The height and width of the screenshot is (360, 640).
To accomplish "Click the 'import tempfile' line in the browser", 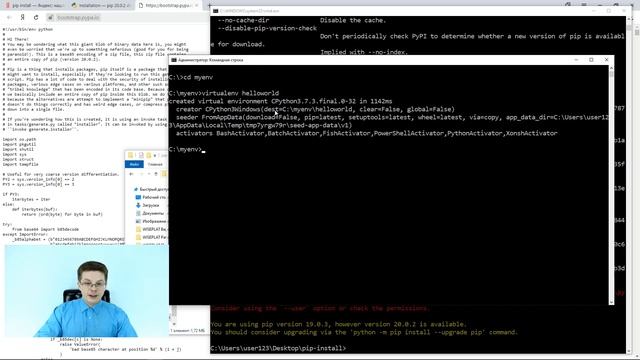I will (20, 164).
